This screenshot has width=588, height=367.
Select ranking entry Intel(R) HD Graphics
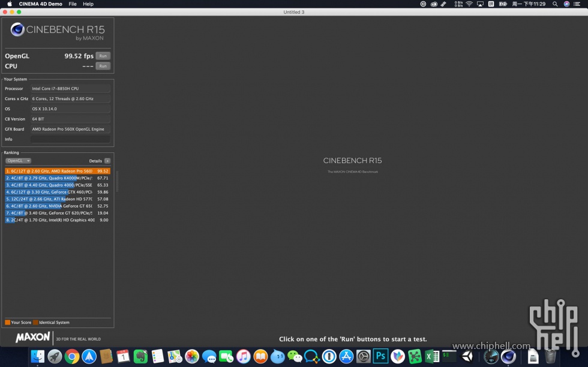[x=58, y=220]
